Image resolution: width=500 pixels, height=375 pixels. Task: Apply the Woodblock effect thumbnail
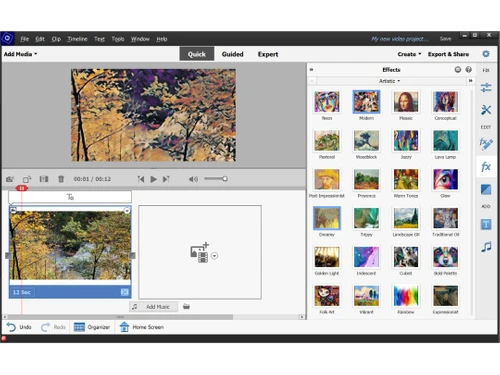click(x=366, y=140)
